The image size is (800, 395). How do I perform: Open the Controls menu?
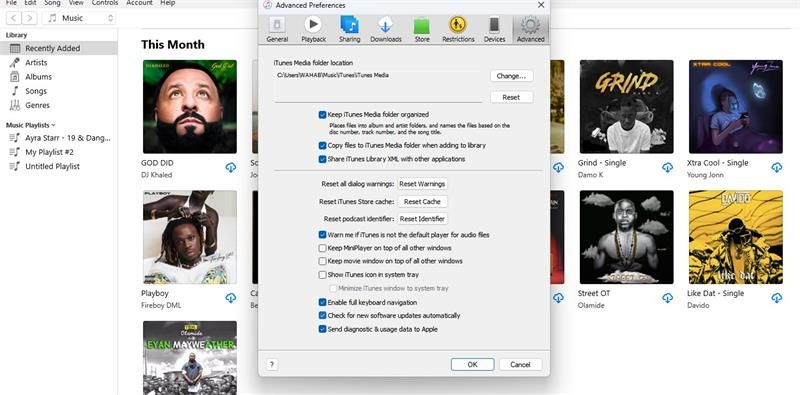click(x=105, y=3)
